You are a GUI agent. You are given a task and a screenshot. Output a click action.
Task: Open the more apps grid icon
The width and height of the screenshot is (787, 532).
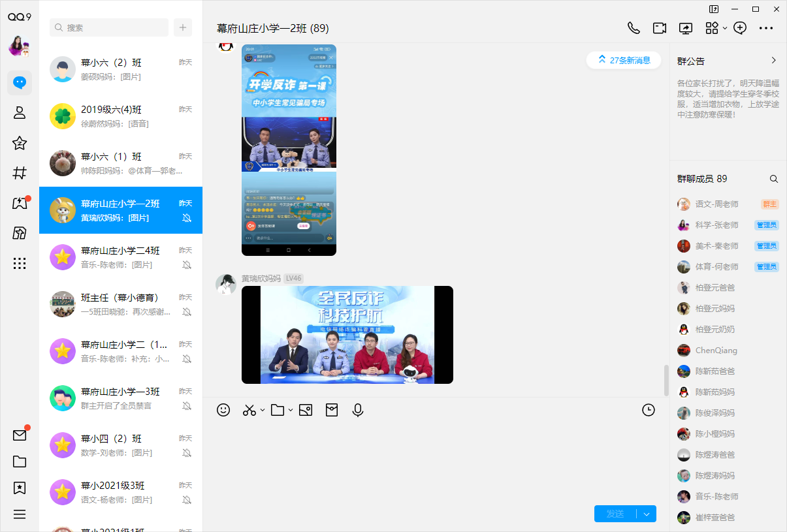[20, 263]
